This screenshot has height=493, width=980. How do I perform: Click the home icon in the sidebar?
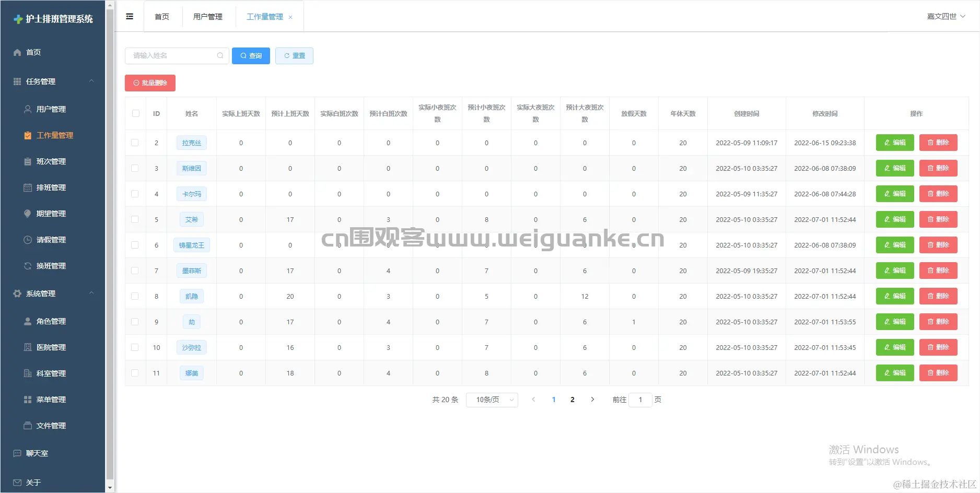pyautogui.click(x=17, y=52)
